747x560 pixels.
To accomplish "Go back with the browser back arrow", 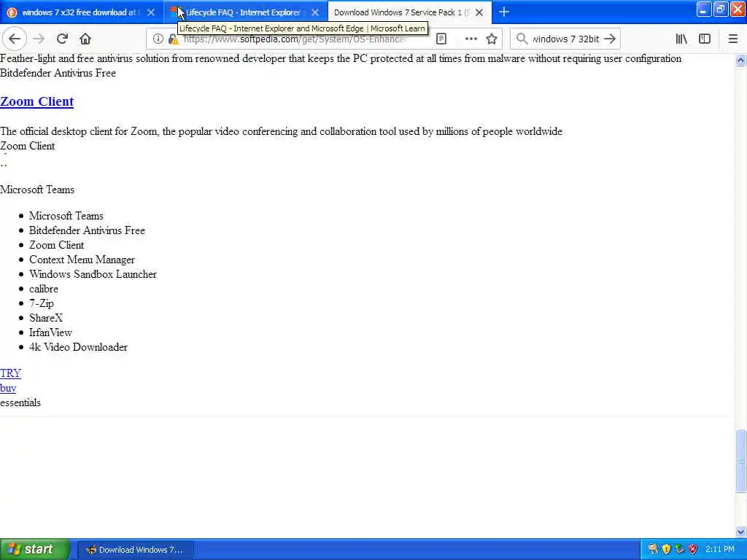I will click(15, 39).
